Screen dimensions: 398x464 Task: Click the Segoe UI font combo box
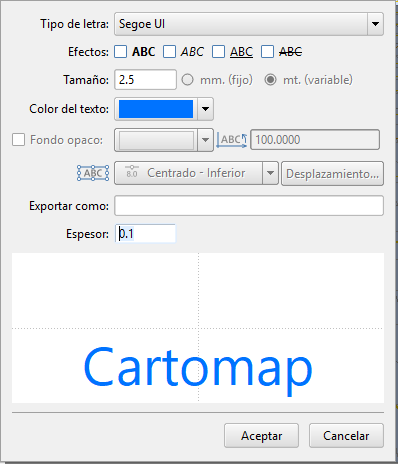click(x=249, y=24)
